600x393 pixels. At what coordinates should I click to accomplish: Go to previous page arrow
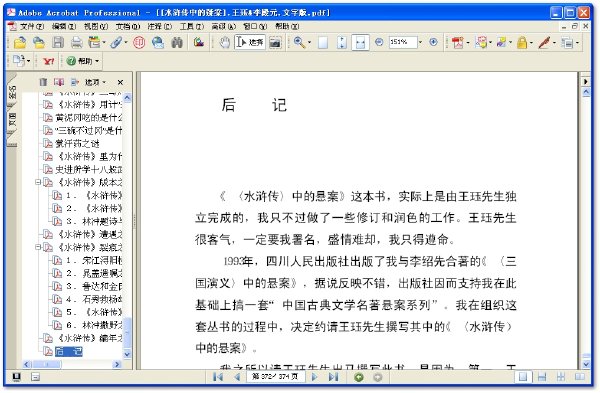[237, 377]
